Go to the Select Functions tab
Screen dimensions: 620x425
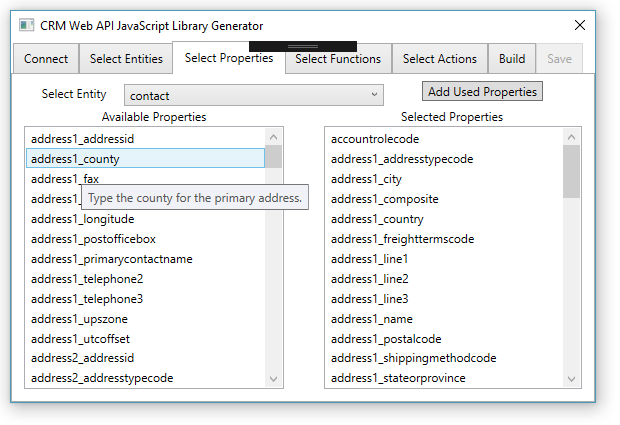tap(338, 59)
